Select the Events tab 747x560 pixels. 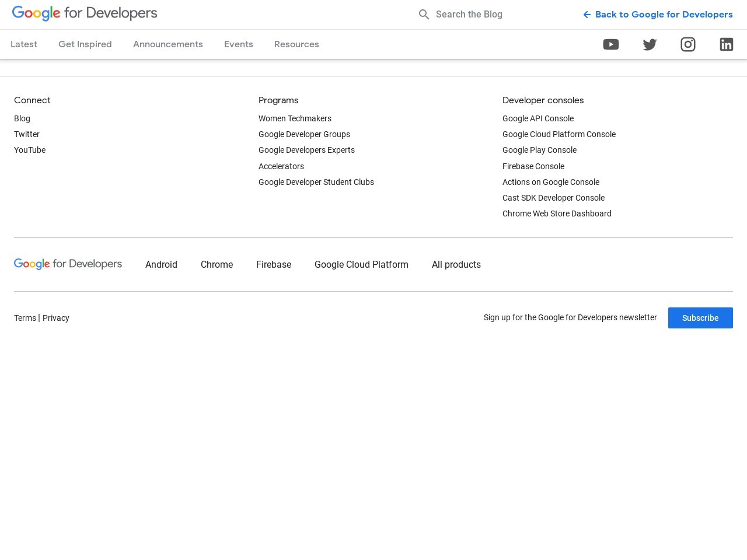[239, 44]
